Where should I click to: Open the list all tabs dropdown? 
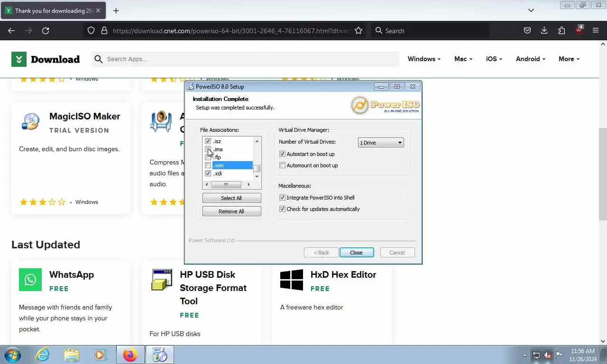[531, 10]
